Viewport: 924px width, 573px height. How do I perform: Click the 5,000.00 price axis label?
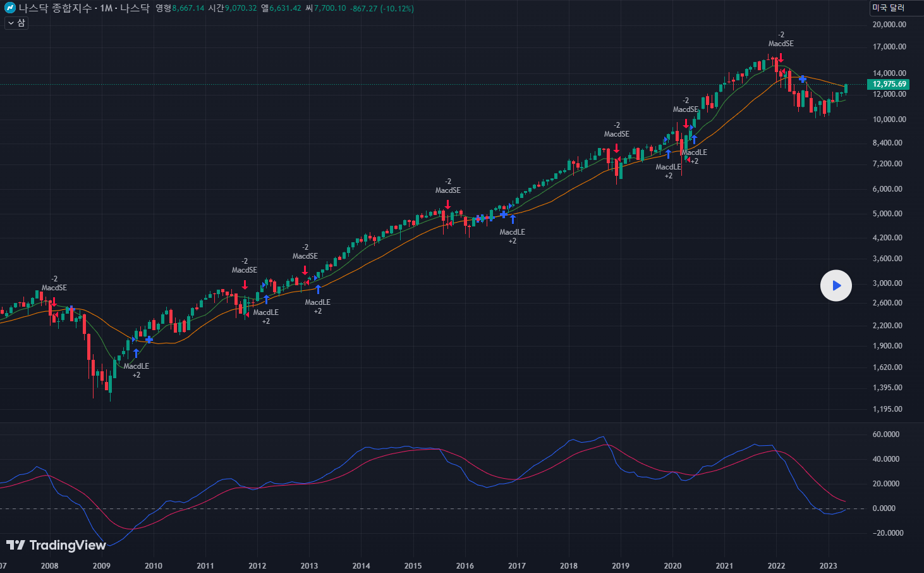tap(887, 214)
